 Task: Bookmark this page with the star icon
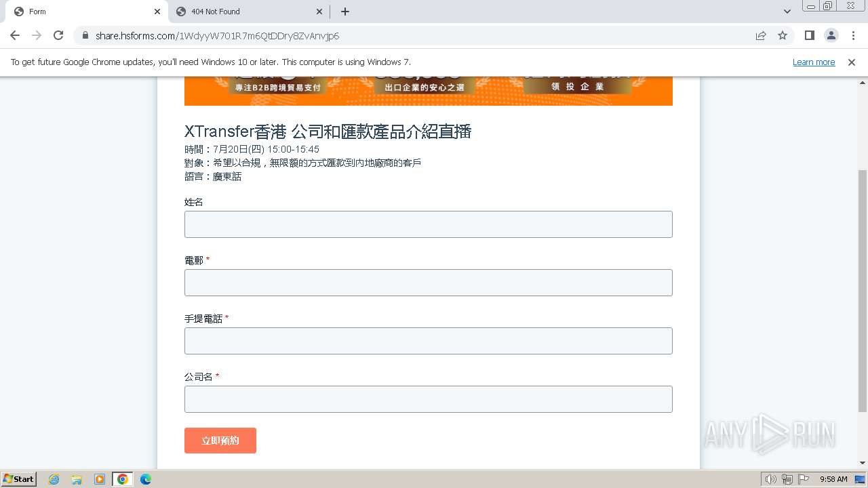coord(783,35)
